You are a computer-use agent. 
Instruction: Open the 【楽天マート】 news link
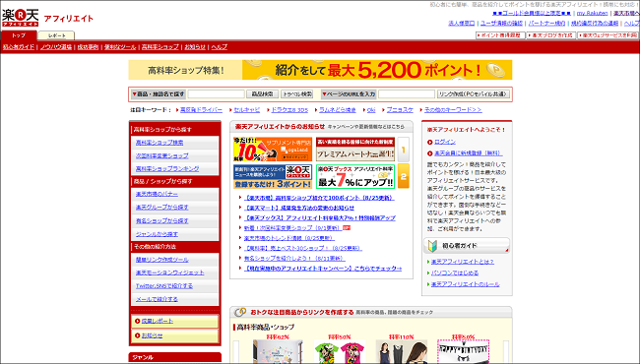(299, 208)
